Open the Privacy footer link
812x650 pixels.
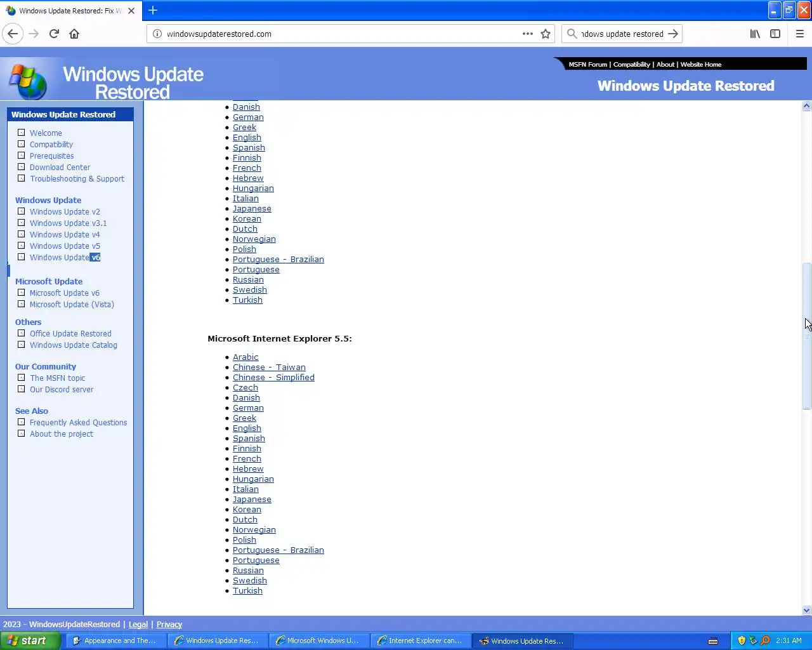pos(169,624)
